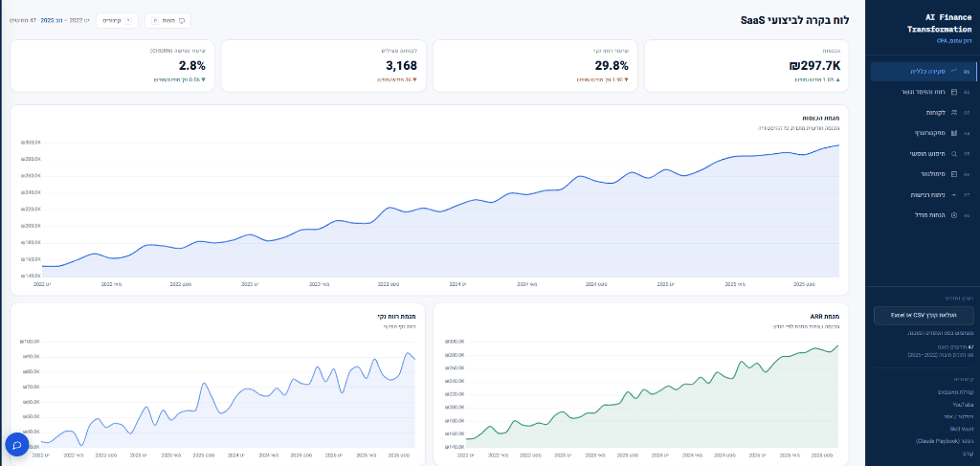
Task: Open the לקוחות customers icon in sidebar
Action: [954, 113]
